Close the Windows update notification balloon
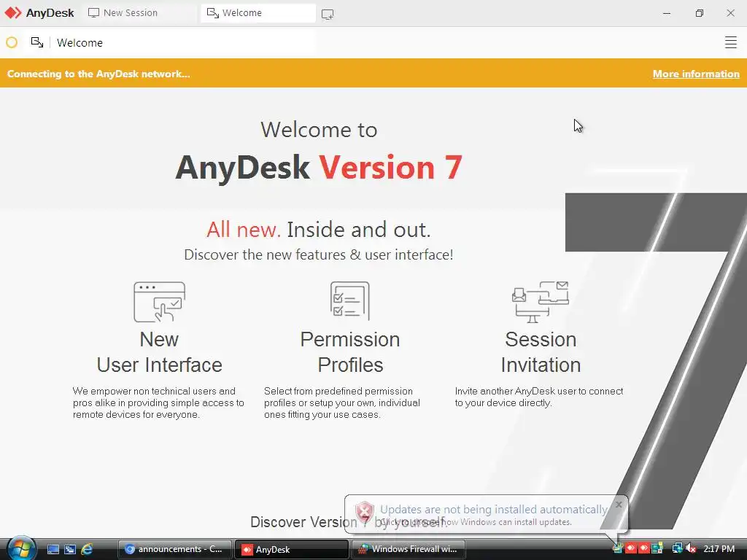 point(619,505)
